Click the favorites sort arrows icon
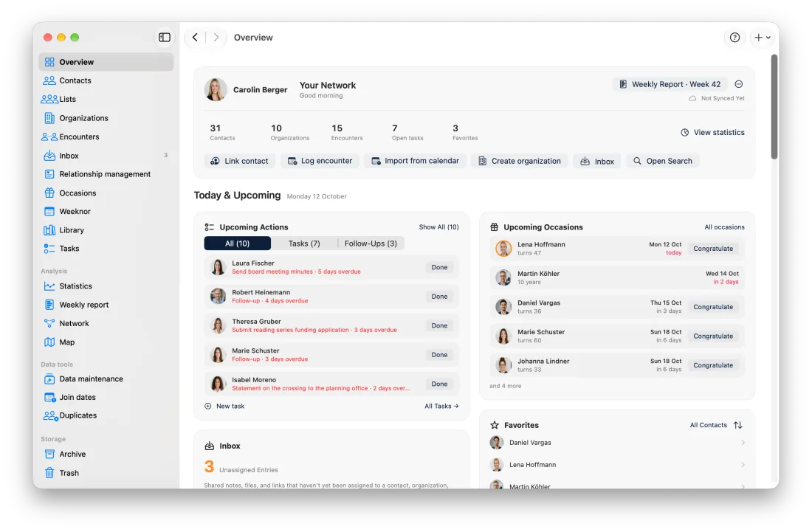This screenshot has width=812, height=532. (x=738, y=426)
